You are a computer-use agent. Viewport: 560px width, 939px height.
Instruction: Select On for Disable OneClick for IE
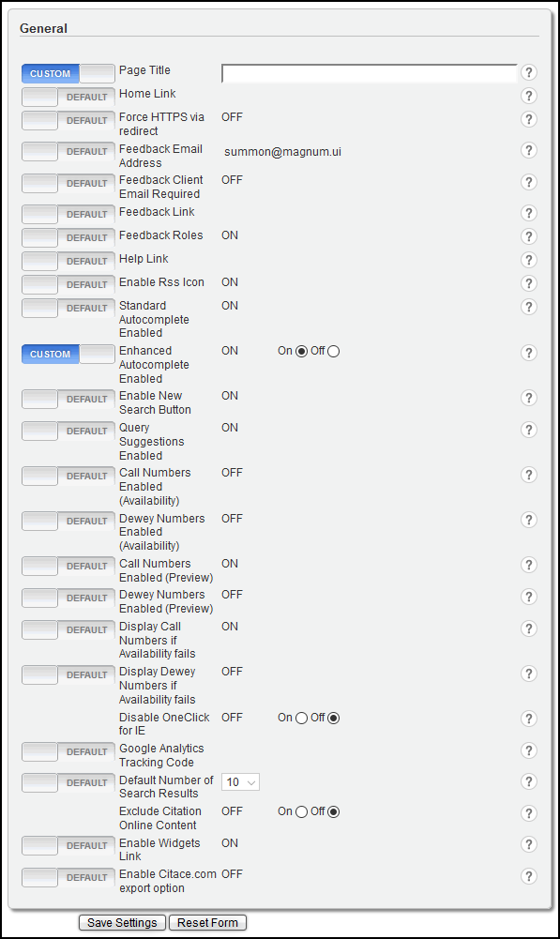(301, 718)
